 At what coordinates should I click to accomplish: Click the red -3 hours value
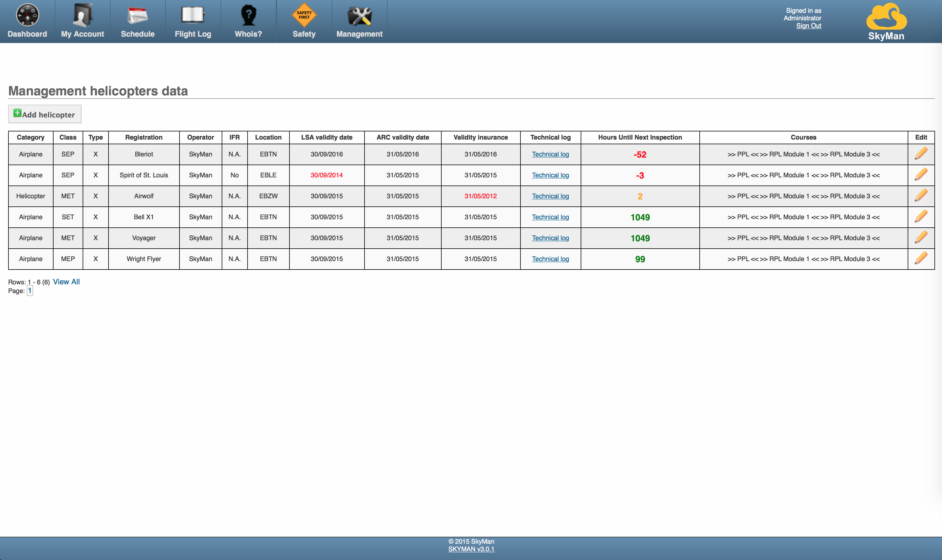640,175
